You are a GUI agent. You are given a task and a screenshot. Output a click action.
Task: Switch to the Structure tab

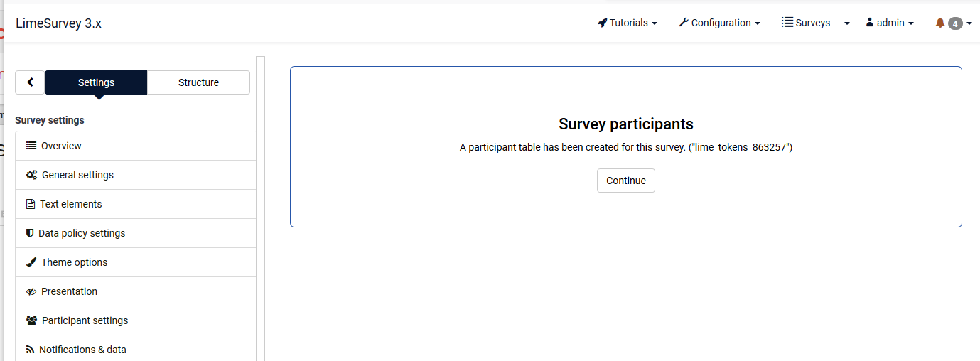[x=198, y=82]
